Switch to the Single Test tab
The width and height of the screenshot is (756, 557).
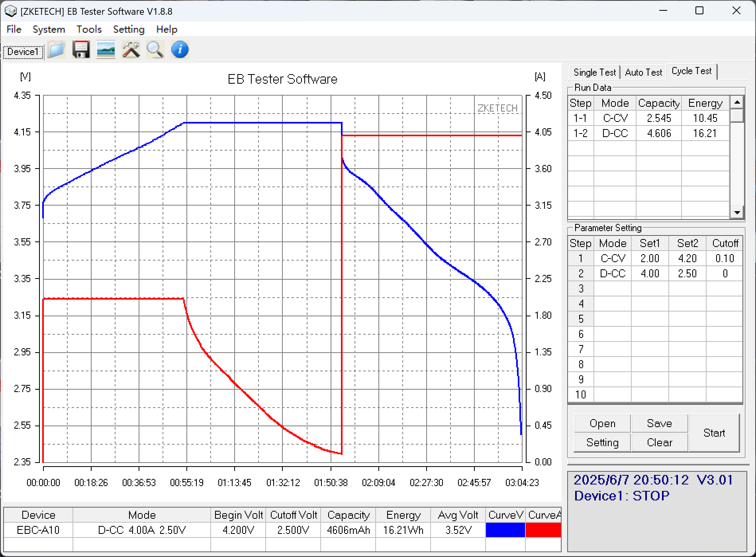pyautogui.click(x=595, y=73)
